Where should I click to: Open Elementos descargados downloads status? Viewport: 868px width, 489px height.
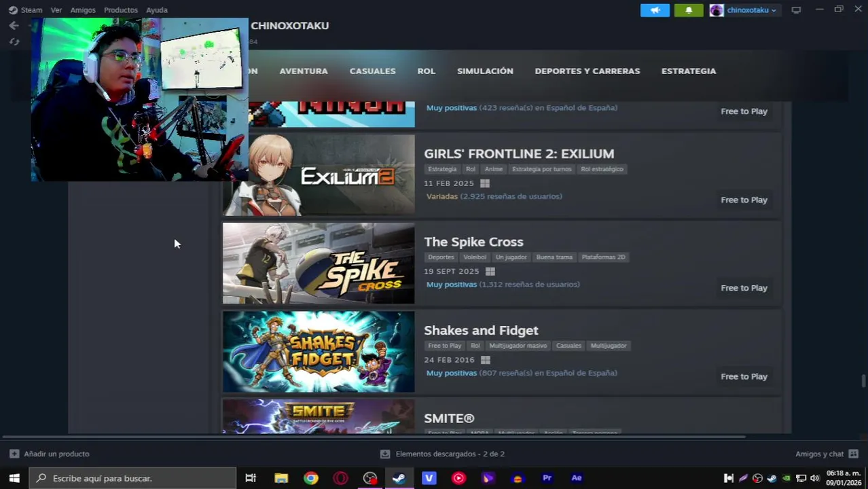pos(442,454)
